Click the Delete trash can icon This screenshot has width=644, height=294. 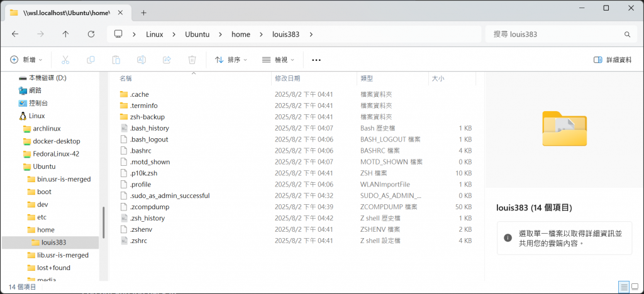192,60
